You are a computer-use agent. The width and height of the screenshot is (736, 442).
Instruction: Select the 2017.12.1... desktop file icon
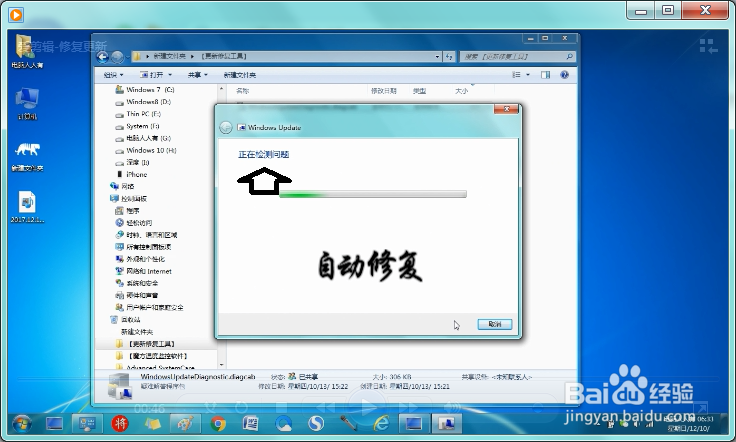(27, 206)
